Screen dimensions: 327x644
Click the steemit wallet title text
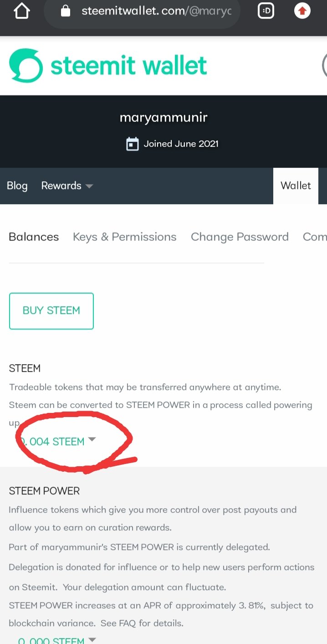pyautogui.click(x=129, y=66)
